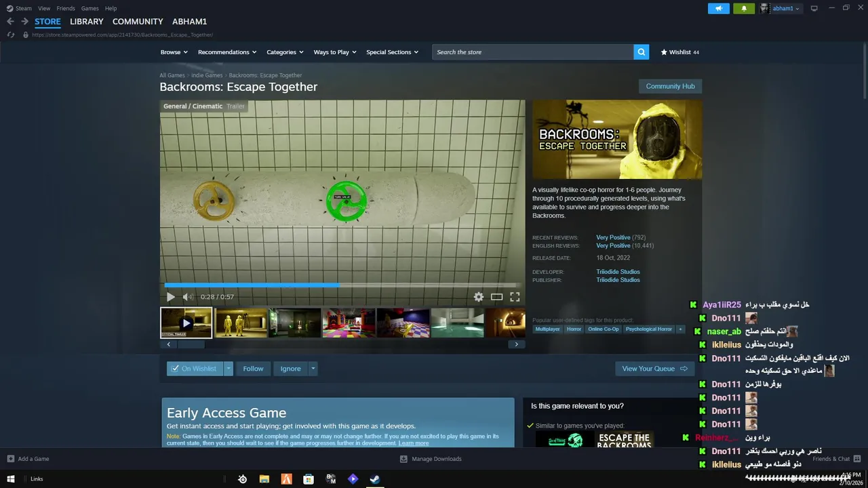Switch to the COMMUNITY tab
Image resolution: width=868 pixels, height=488 pixels.
(138, 22)
